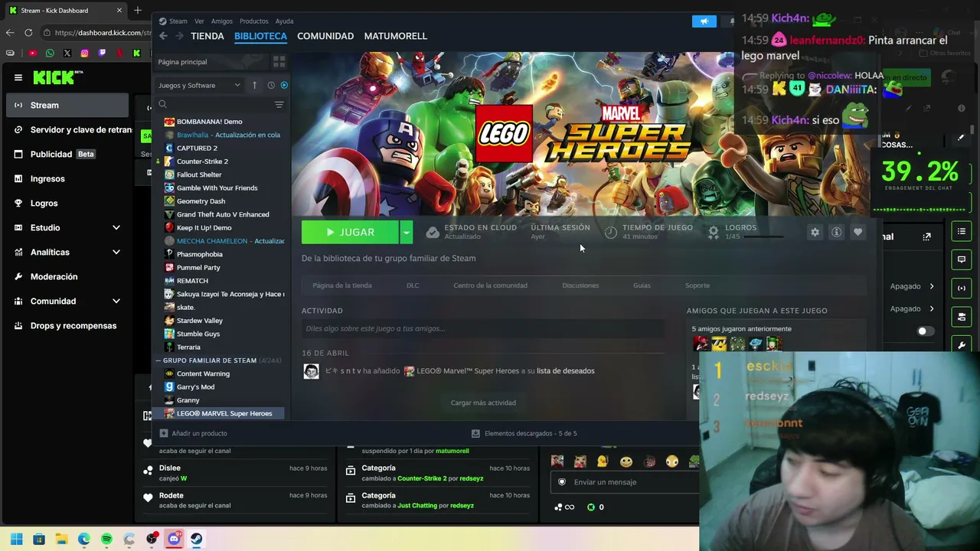
Task: Toggle the Kick dashboard switch under Apagado rows
Action: pos(926,331)
